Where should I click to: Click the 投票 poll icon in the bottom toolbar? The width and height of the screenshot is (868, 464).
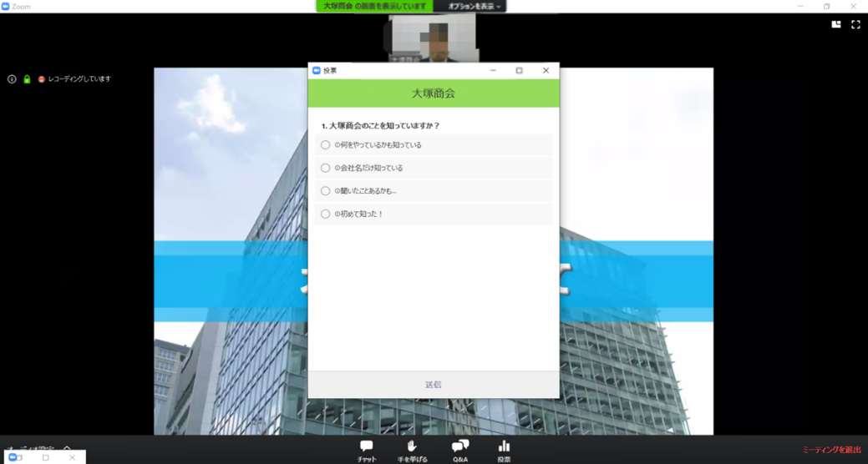click(x=504, y=449)
